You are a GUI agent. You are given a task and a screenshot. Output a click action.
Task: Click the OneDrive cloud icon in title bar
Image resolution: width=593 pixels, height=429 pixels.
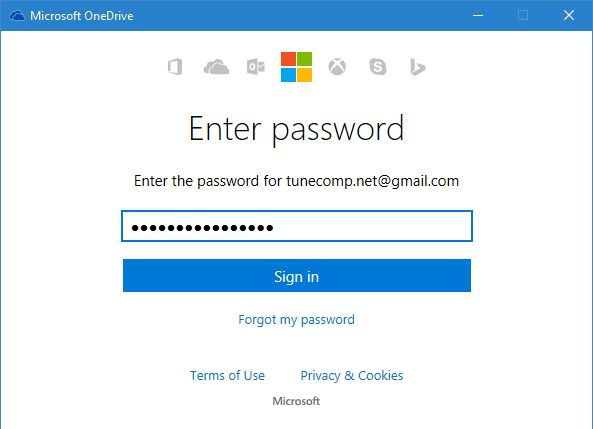tap(17, 16)
